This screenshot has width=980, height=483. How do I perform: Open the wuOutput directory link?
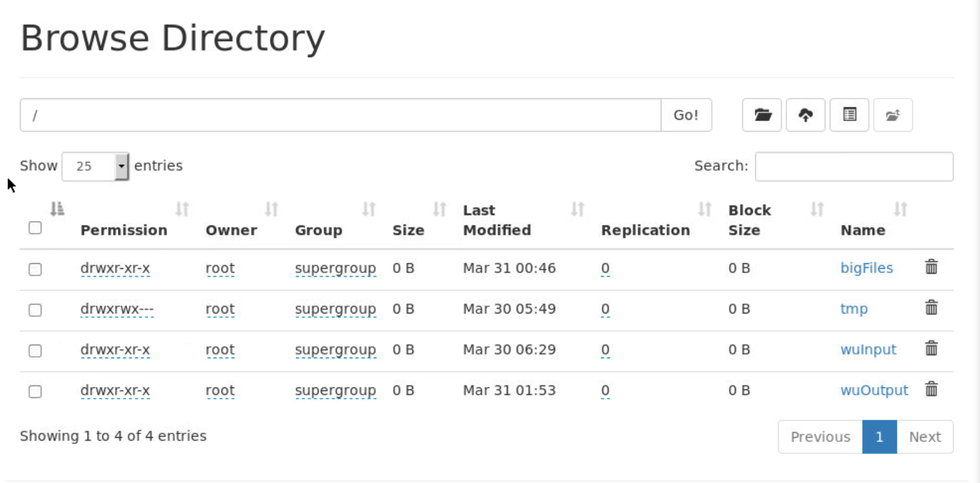click(874, 390)
